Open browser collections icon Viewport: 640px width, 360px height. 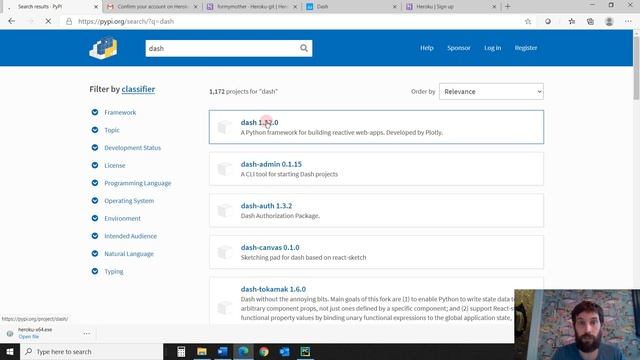pos(590,21)
